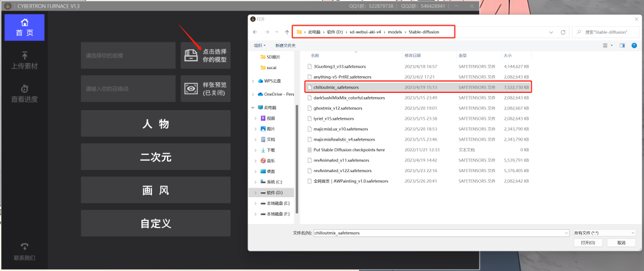Screen dimensions: 644x271
Task: Click 点击选择你的模型 button
Action: (x=205, y=55)
